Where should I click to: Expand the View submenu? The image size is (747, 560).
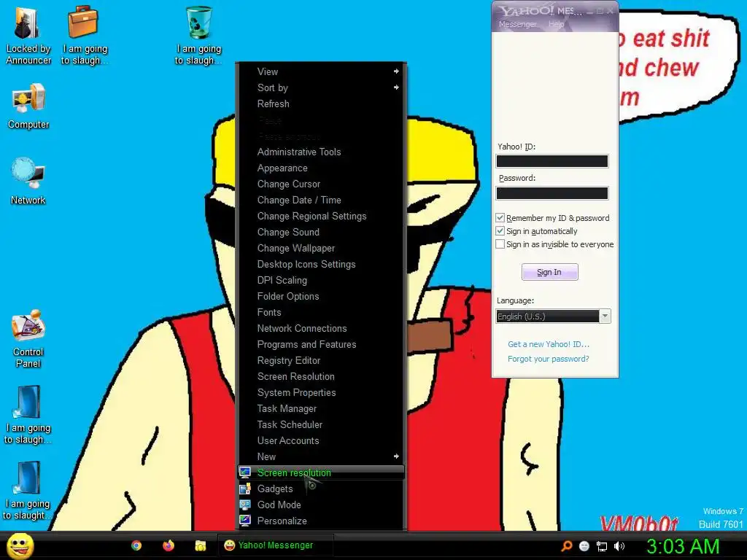click(x=322, y=71)
